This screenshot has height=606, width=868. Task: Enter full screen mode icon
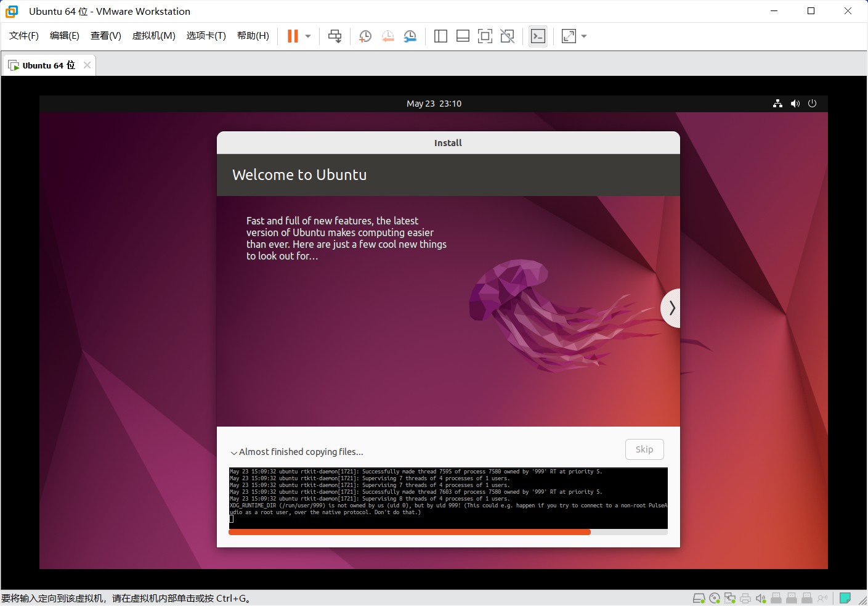coord(485,36)
